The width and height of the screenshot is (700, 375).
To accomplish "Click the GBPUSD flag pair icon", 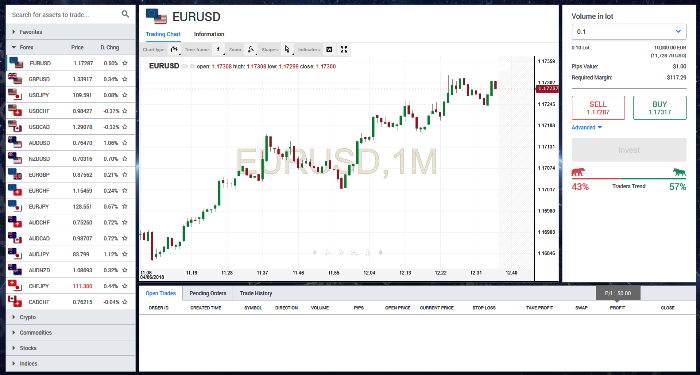I will (15, 79).
